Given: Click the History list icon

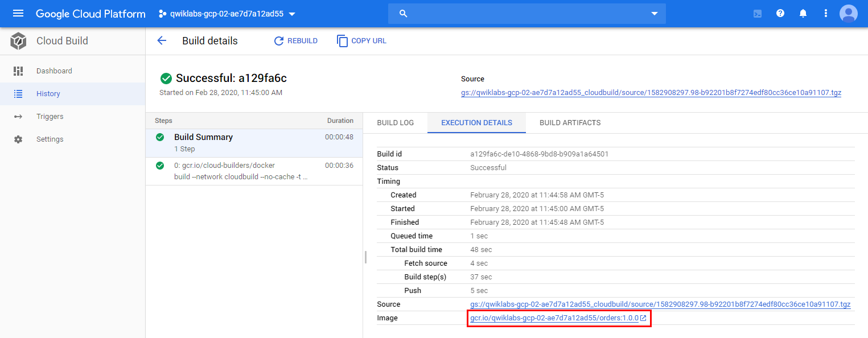Looking at the screenshot, I should [x=18, y=94].
